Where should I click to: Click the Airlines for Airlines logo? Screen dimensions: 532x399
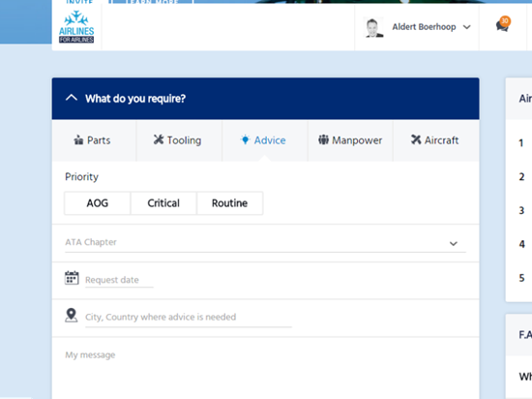(76, 27)
